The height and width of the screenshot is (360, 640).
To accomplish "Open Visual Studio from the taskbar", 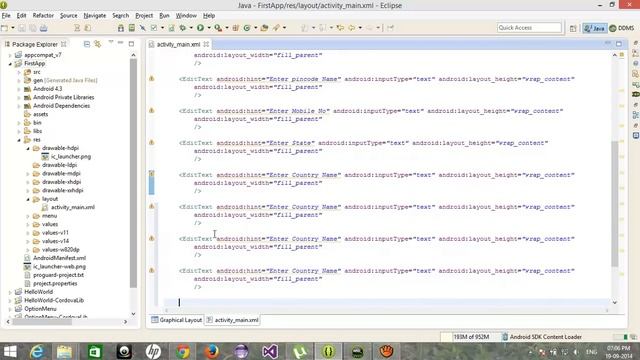I will [270, 351].
